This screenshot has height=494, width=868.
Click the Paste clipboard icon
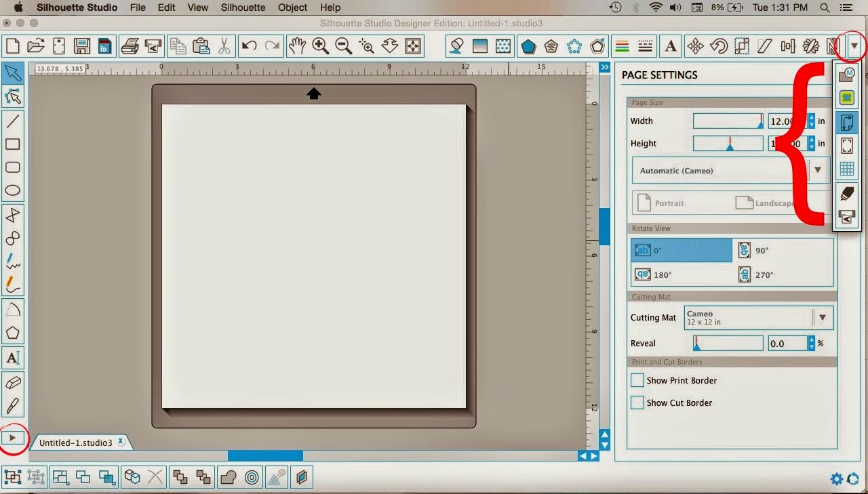click(201, 46)
